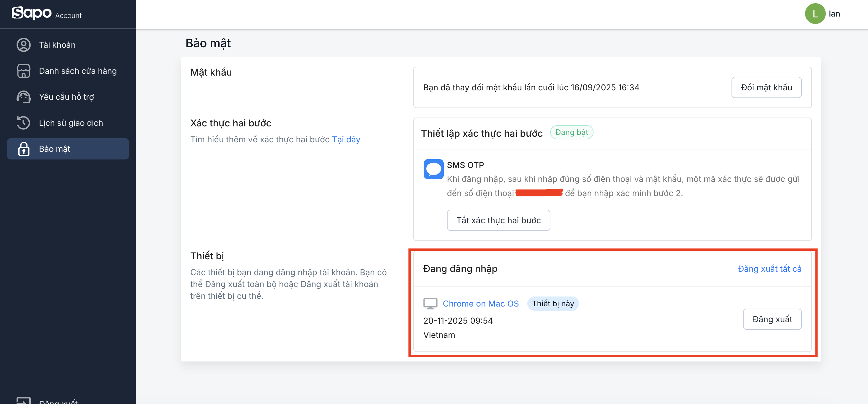Screen dimensions: 868x404
Task: Click the sidebar logout arrow icon at bottom
Action: 24,401
